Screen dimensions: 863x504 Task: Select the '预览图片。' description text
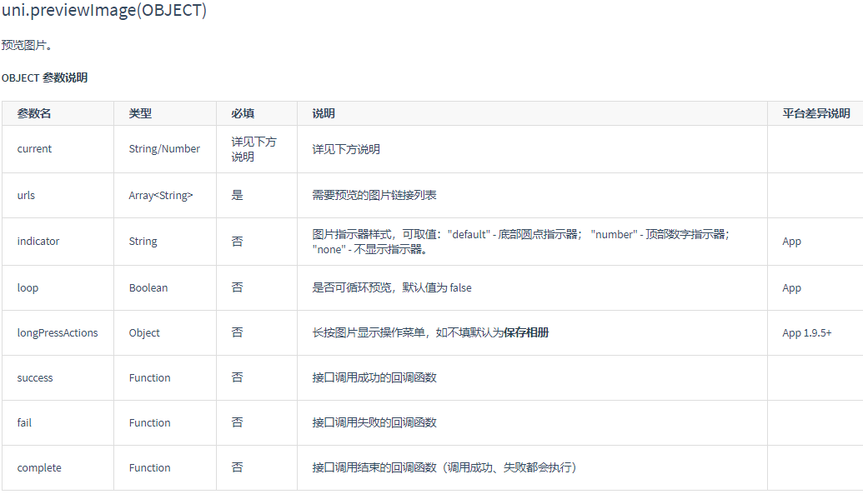[27, 45]
